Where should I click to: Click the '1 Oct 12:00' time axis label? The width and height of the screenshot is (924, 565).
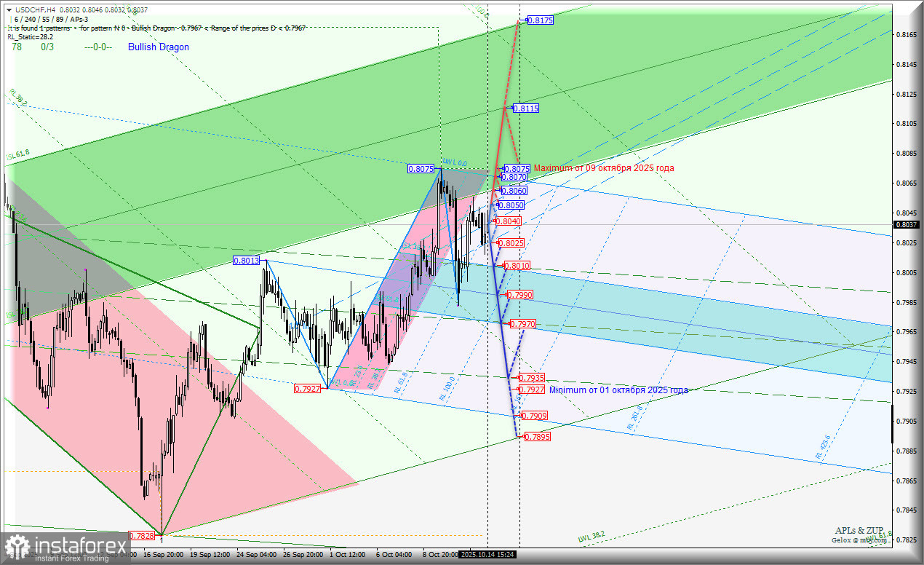347,554
